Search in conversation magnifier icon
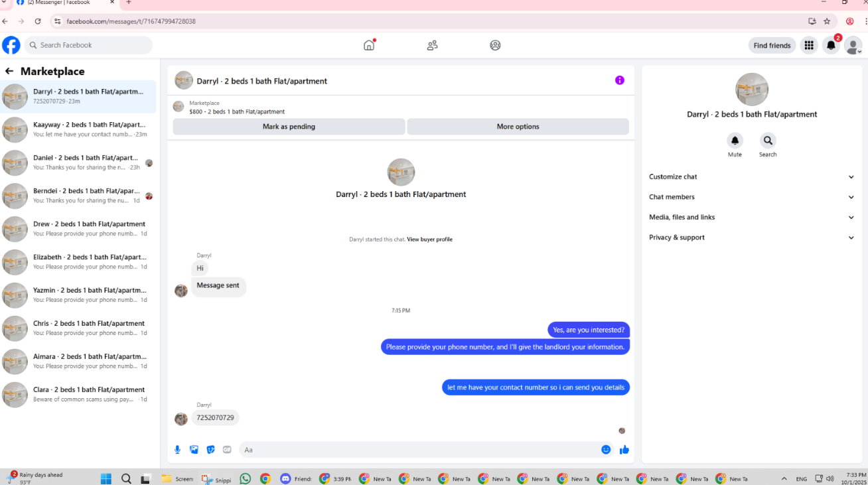This screenshot has height=485, width=868. (768, 141)
